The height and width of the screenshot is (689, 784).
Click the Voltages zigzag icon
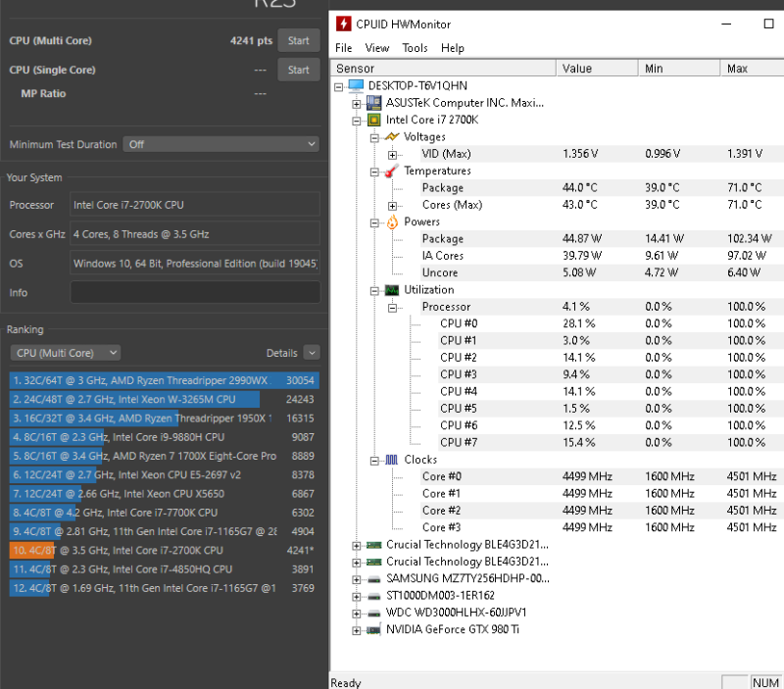[x=391, y=136]
